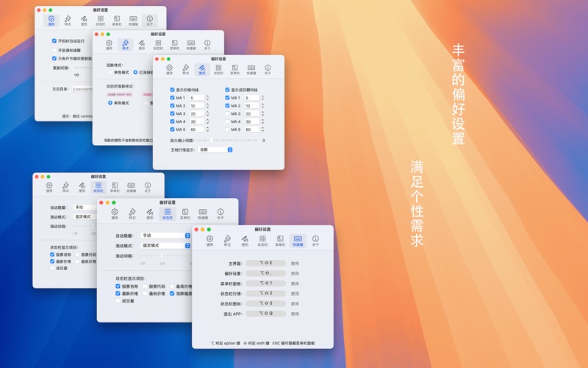Uncheck the 显示价格均线 checkbox
Screen dimensions: 588x368
173,90
